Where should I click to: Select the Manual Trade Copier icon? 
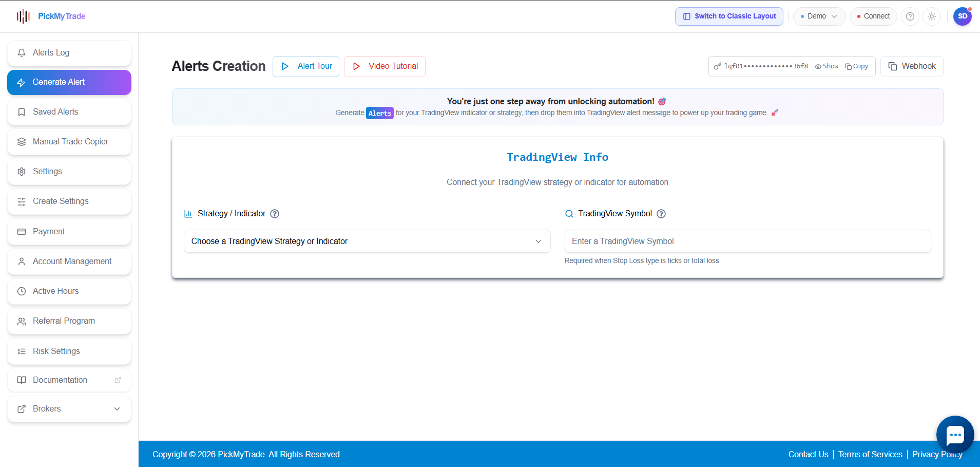pyautogui.click(x=21, y=142)
